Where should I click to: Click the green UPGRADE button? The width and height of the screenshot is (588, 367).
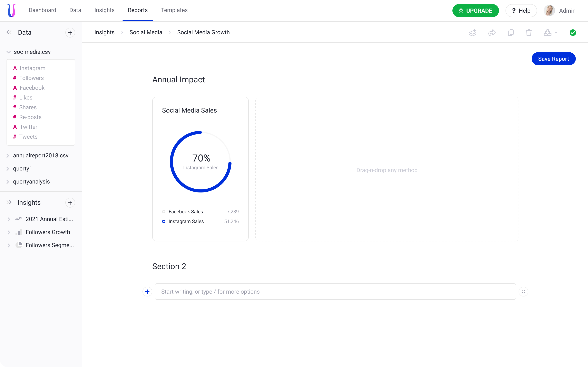click(x=475, y=11)
